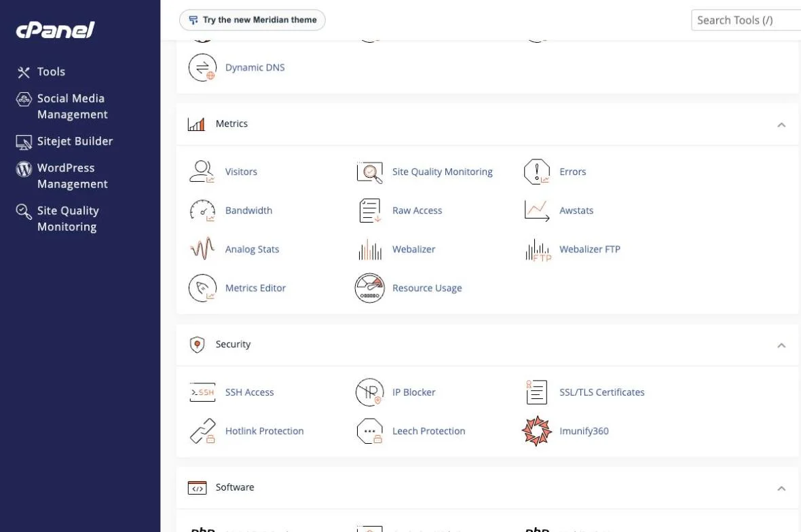Open the Visitors link
Screen dimensions: 801x532
pos(241,172)
